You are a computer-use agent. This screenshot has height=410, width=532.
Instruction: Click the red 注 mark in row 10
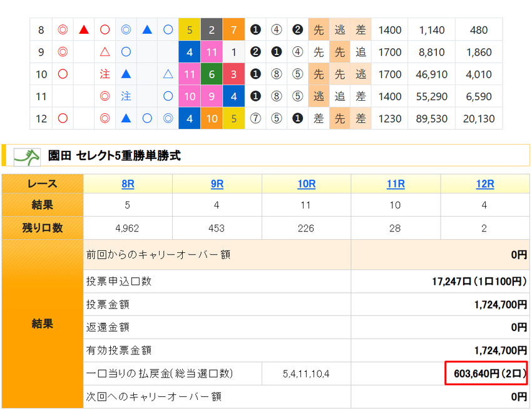coord(105,74)
